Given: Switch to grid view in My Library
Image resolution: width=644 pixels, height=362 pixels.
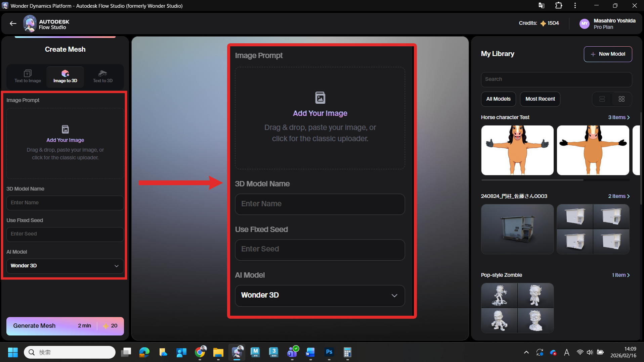Looking at the screenshot, I should pos(621,99).
